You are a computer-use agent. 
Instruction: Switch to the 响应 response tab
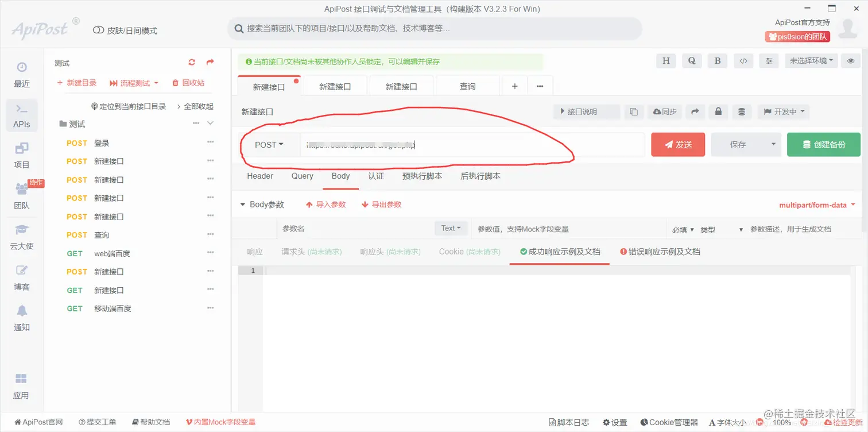click(255, 252)
